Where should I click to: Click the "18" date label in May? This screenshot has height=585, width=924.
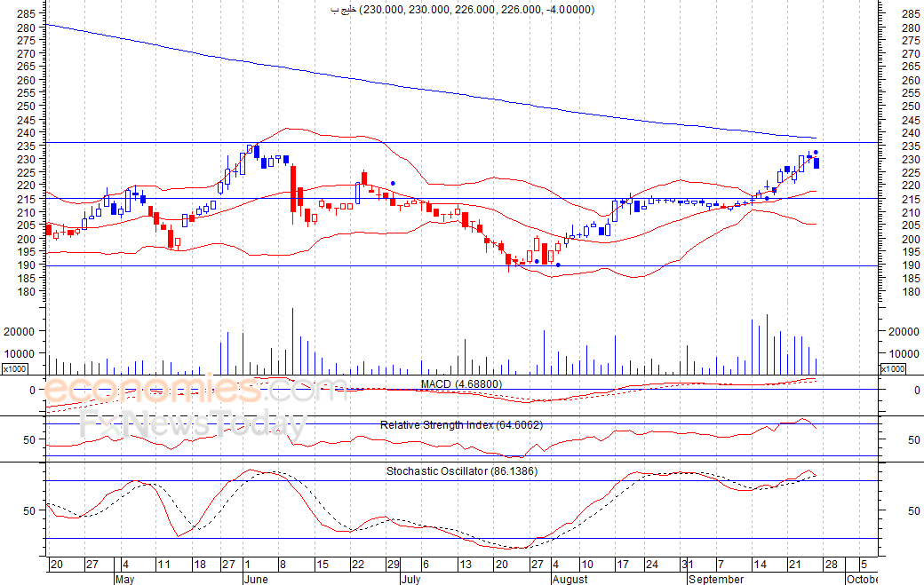click(200, 565)
